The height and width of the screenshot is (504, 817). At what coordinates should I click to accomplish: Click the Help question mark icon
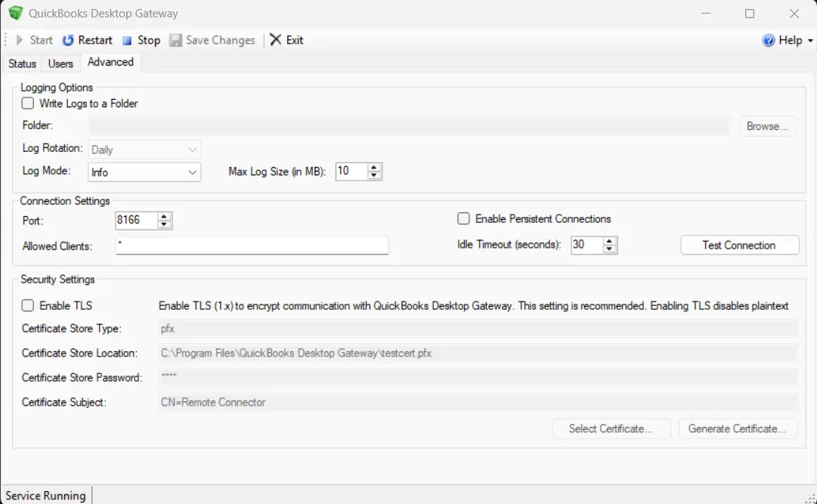(x=768, y=40)
